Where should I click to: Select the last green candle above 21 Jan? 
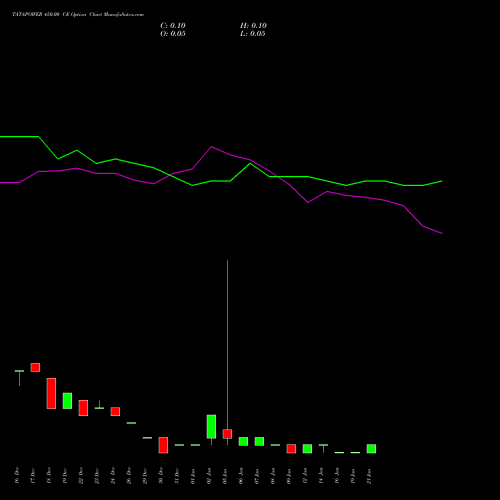[371, 449]
